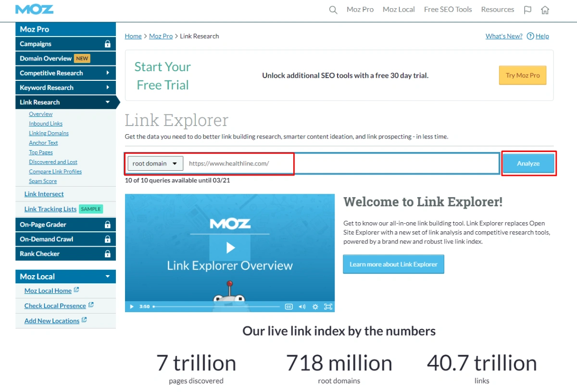Open the What's New? link
This screenshot has width=577, height=392.
504,36
